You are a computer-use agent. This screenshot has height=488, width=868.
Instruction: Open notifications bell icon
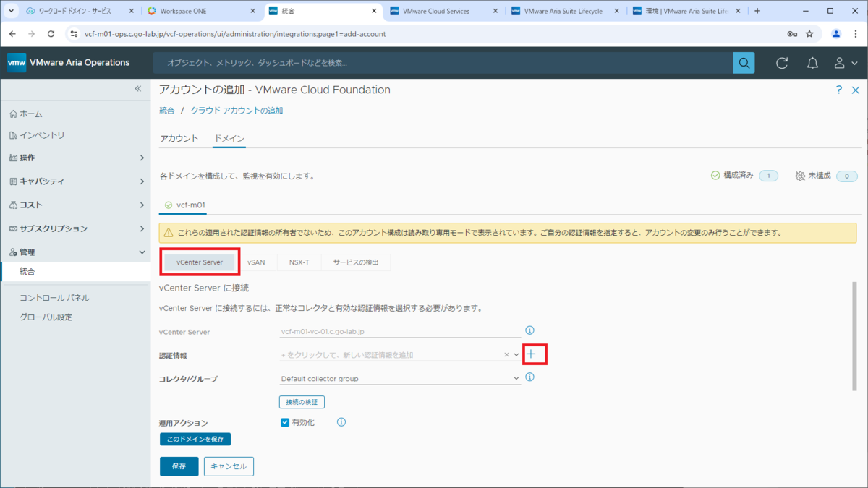[812, 63]
